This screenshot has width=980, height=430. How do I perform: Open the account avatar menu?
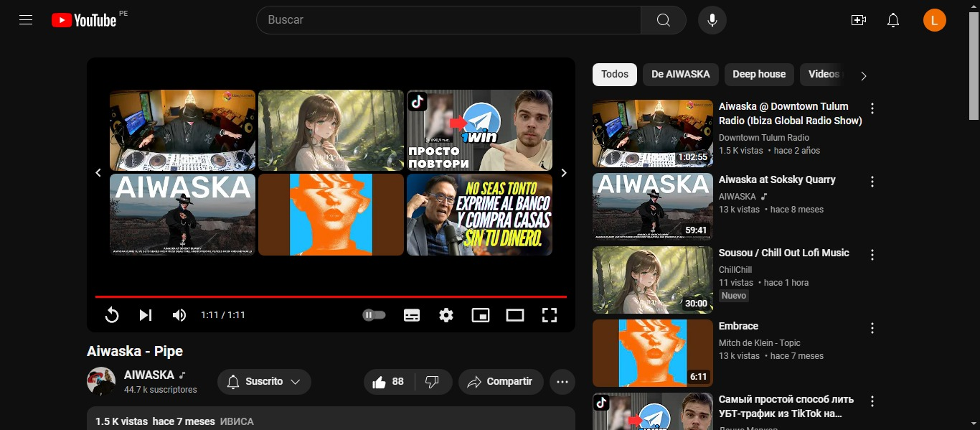pyautogui.click(x=935, y=20)
